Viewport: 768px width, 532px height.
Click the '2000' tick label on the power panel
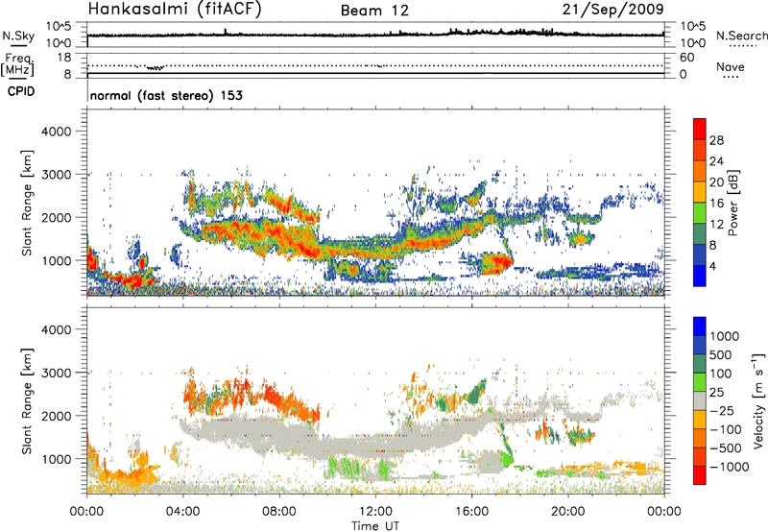(56, 217)
